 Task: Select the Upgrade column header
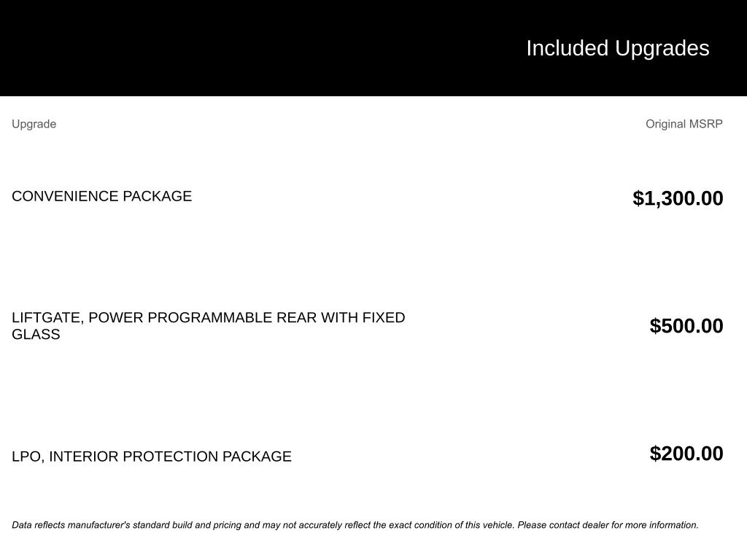pos(34,124)
